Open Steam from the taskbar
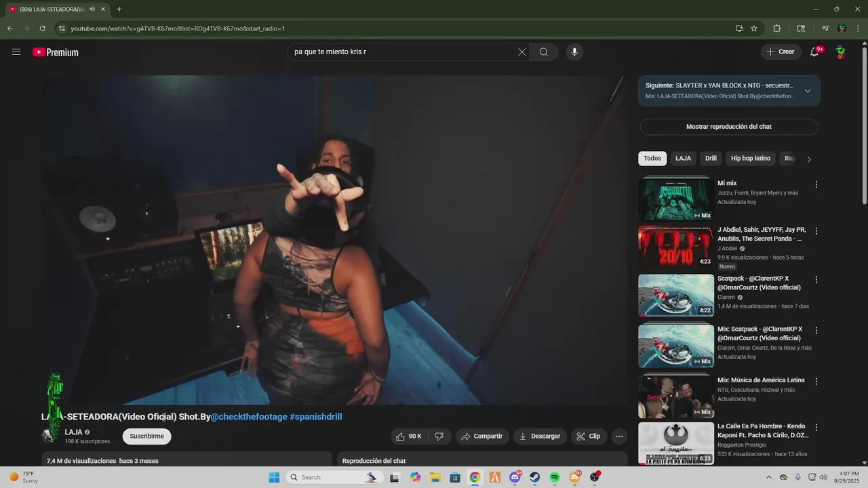Screen dimensions: 868x488 pos(535,477)
